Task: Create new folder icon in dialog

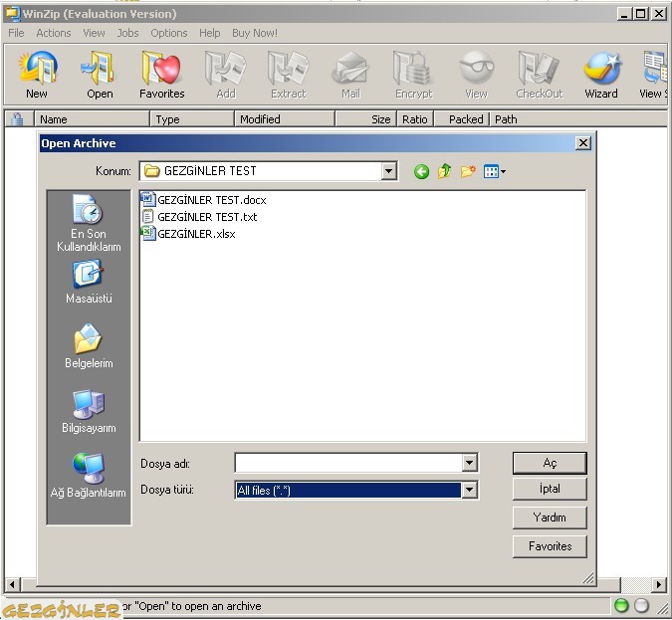Action: pyautogui.click(x=468, y=171)
